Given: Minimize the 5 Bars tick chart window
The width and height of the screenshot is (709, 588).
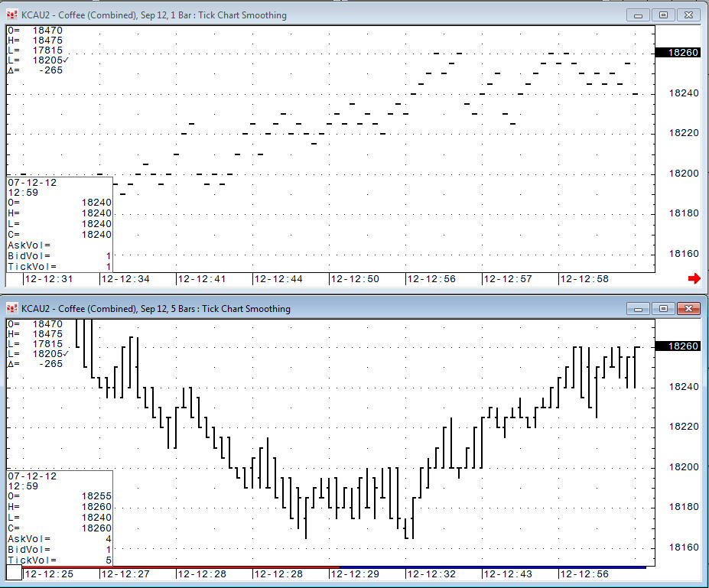Looking at the screenshot, I should (x=638, y=308).
